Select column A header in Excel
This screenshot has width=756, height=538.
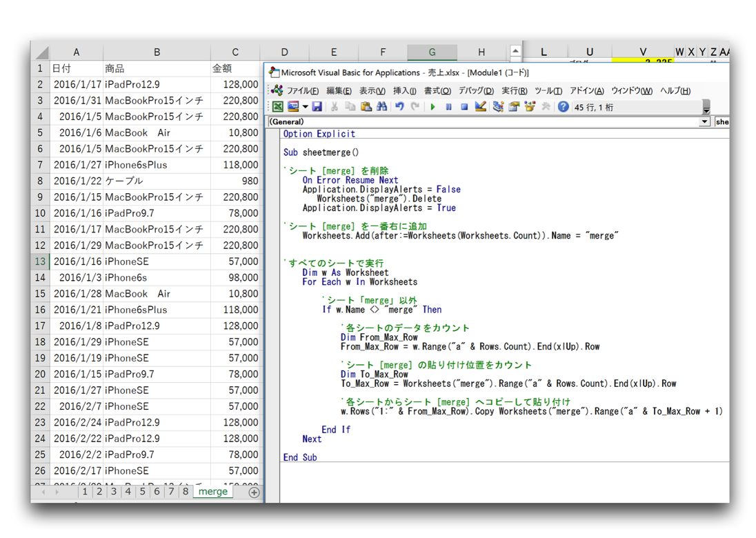coord(76,52)
